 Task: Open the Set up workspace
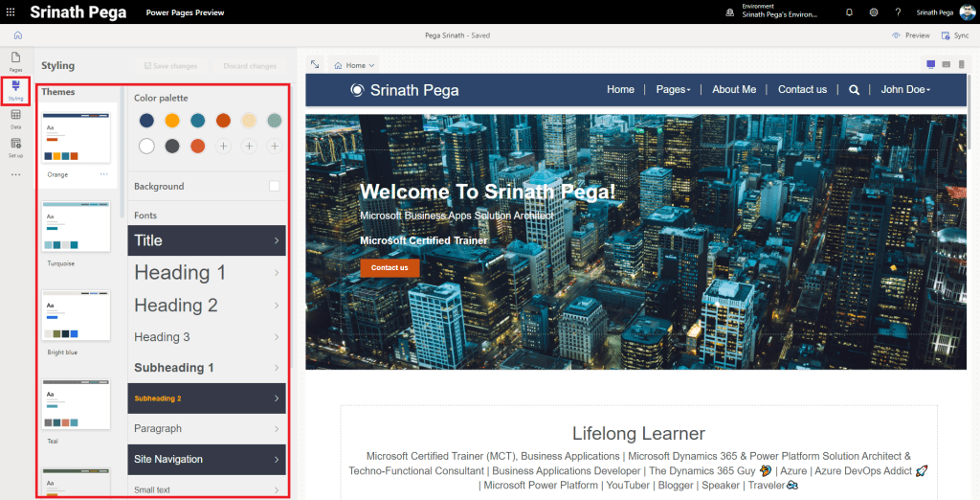pos(15,147)
